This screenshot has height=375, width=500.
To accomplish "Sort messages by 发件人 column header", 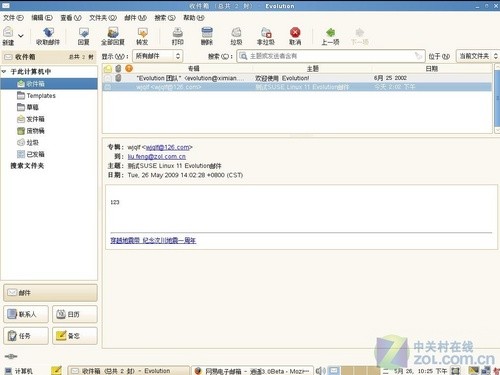I will tap(193, 69).
